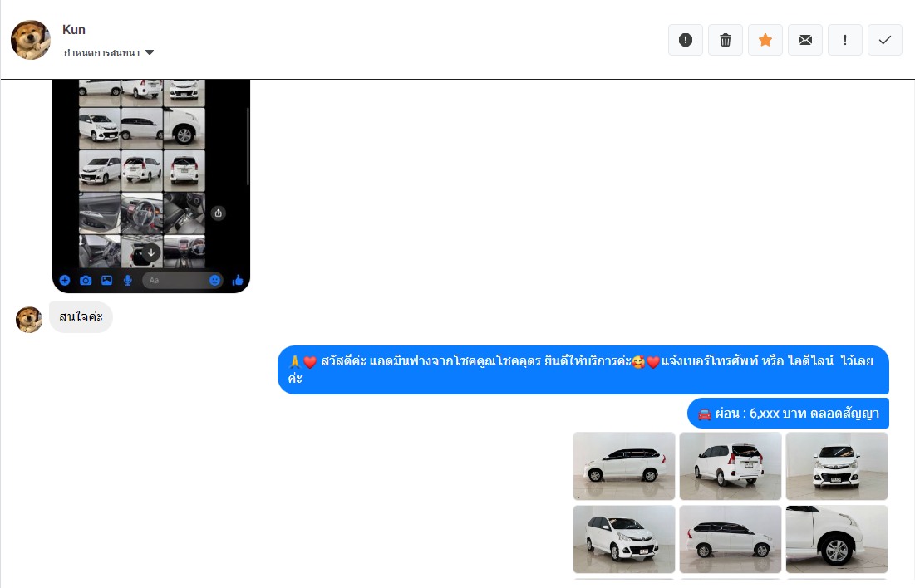Click the camera icon in screenshot toolbar
Viewport: 915px width, 588px height.
click(86, 281)
